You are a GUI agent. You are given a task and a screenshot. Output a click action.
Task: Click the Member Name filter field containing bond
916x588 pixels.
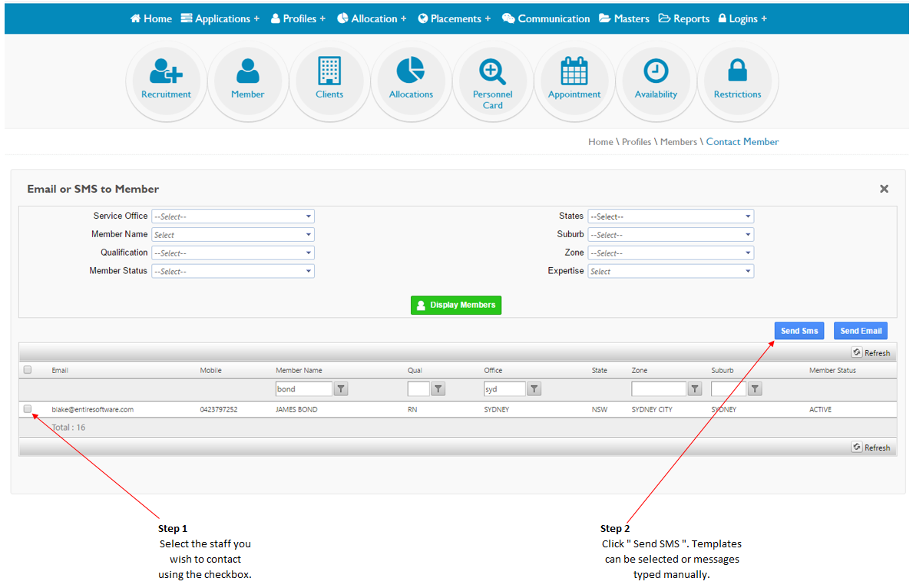[304, 389]
